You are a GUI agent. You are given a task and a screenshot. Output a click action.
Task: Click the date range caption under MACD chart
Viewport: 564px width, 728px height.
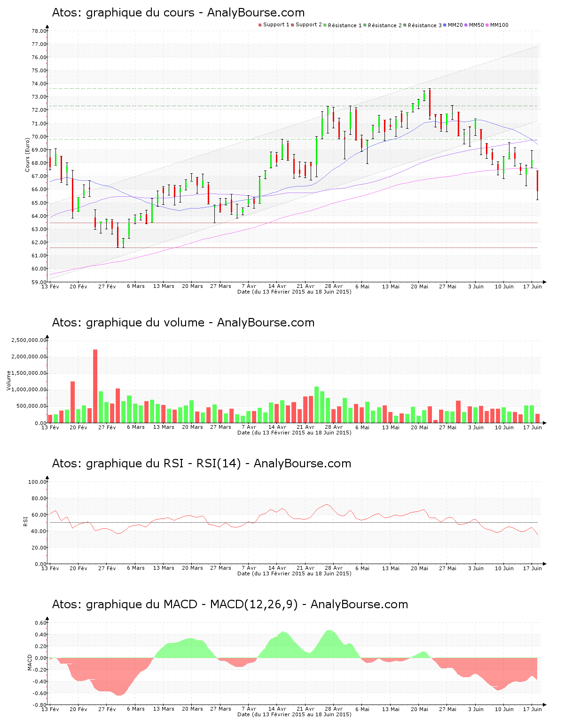(x=294, y=714)
